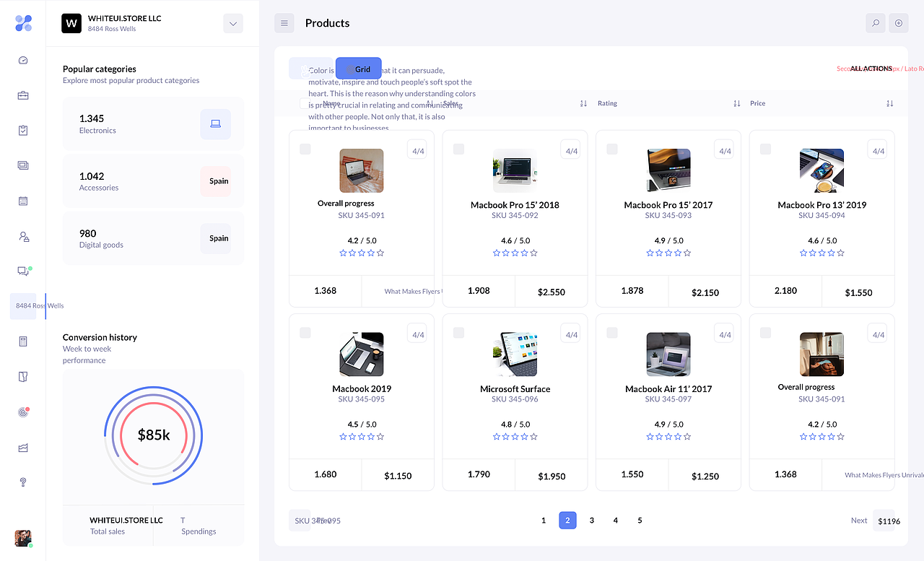Tick the checkbox on Macbook Air 11' 2017 card

(612, 333)
